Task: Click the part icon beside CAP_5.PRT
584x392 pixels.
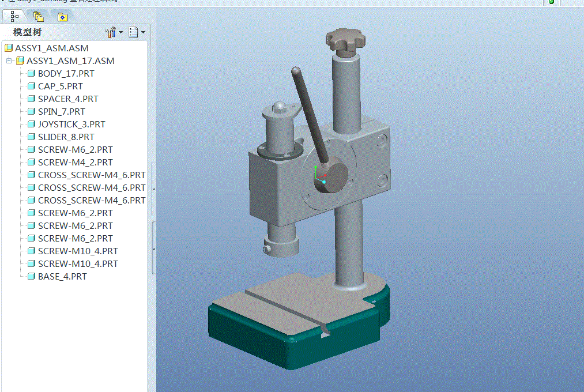Action: click(x=32, y=86)
